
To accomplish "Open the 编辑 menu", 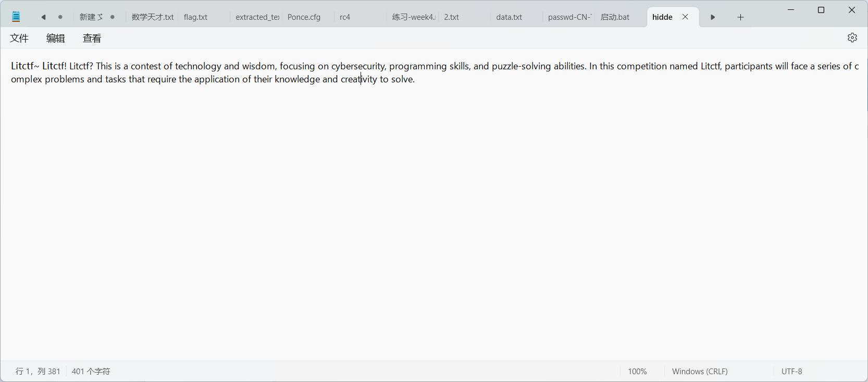I will click(x=56, y=38).
